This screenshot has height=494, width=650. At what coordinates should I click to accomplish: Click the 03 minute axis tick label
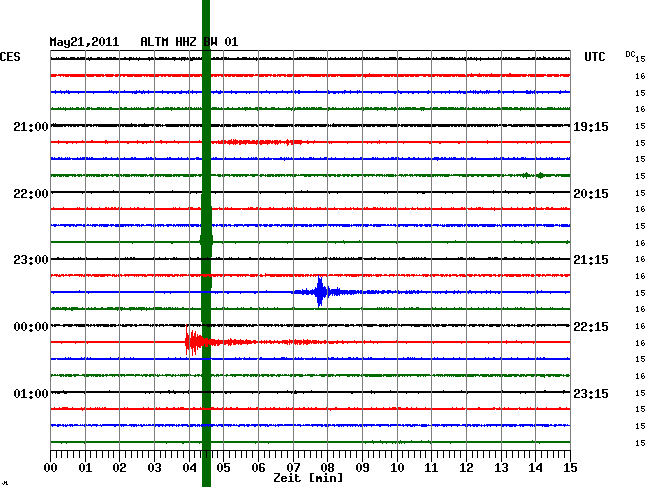[x=154, y=468]
